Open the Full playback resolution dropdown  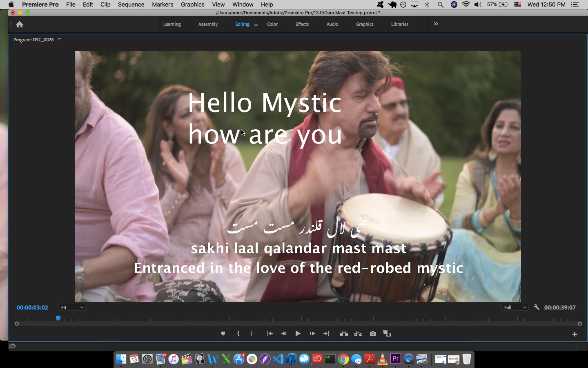pyautogui.click(x=515, y=307)
